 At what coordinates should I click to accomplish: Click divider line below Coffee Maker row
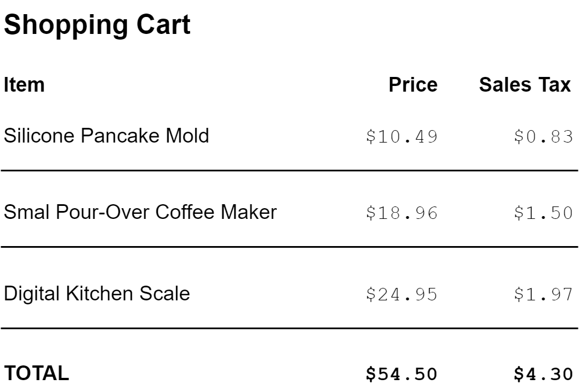tap(289, 247)
